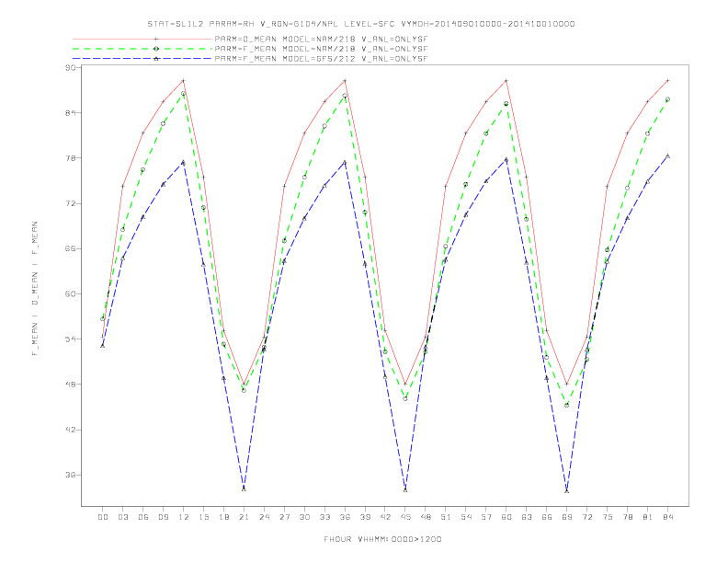Click blue triangle data point at hour 69

(567, 491)
